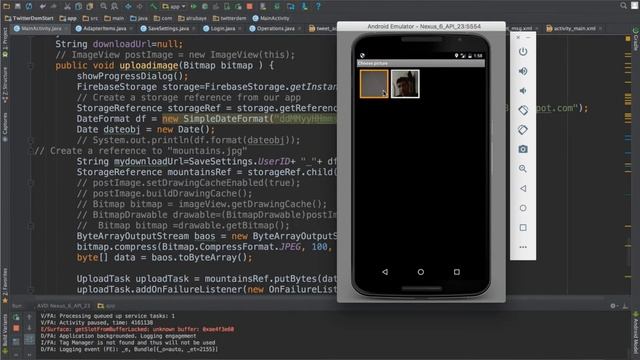Click the Run panel settings gear icon

tap(613, 306)
